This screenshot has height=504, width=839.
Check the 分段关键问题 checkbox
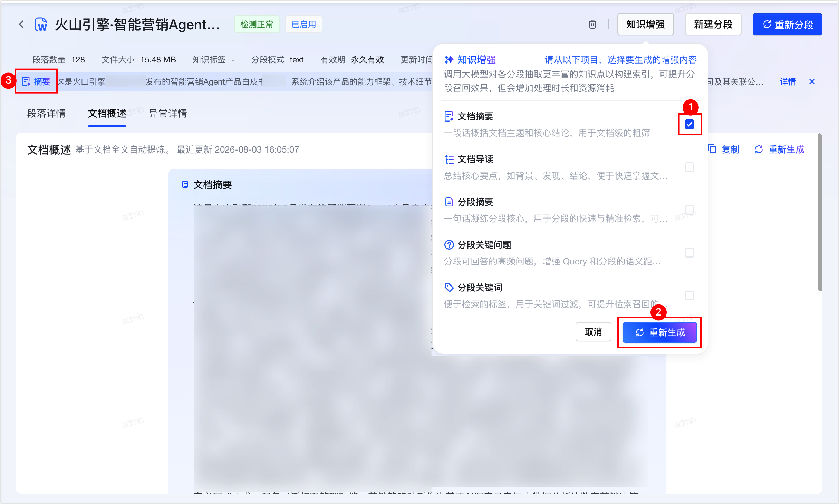tap(689, 253)
